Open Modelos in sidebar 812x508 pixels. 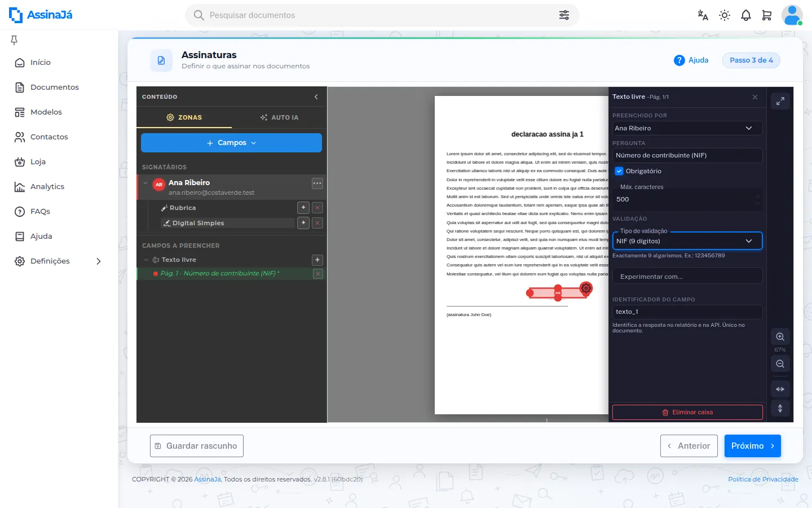(46, 112)
